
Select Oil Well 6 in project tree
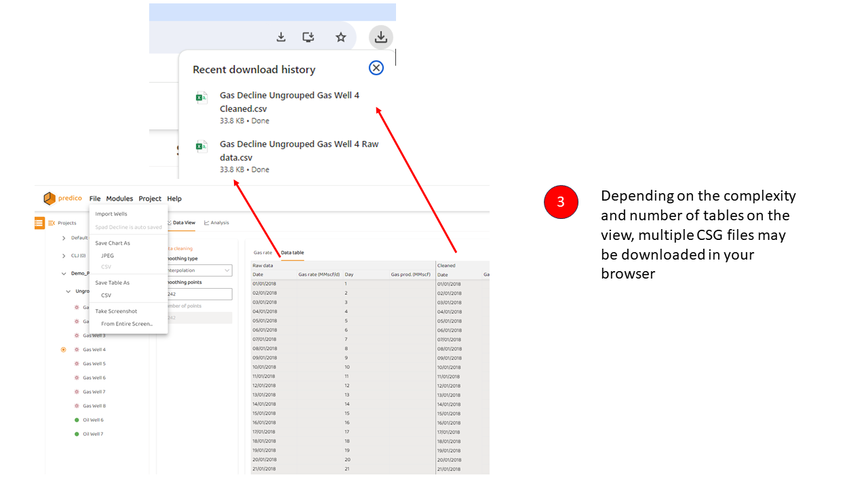pyautogui.click(x=93, y=420)
